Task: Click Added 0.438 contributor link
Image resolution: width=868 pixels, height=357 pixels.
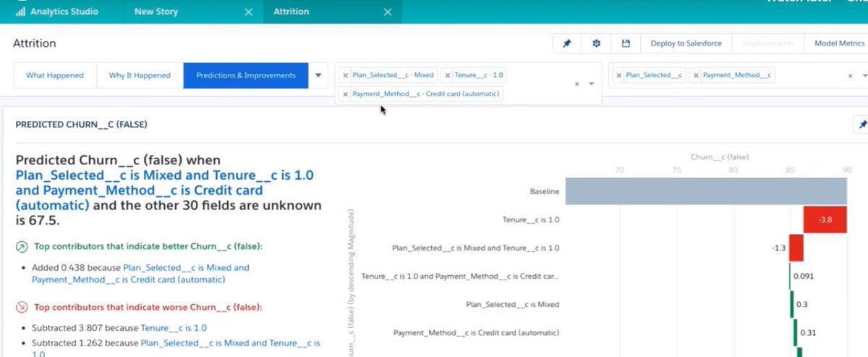Action: (140, 273)
